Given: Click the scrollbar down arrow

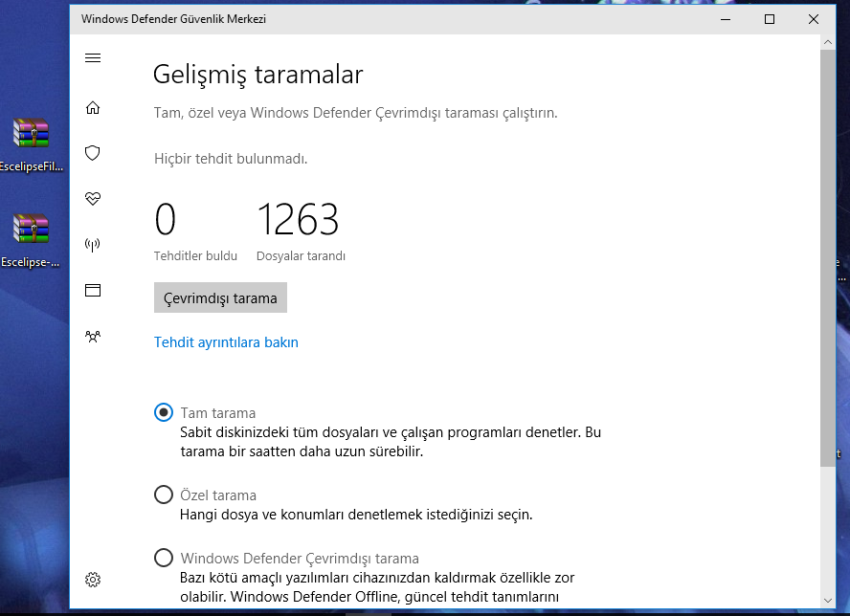Looking at the screenshot, I should (x=827, y=601).
